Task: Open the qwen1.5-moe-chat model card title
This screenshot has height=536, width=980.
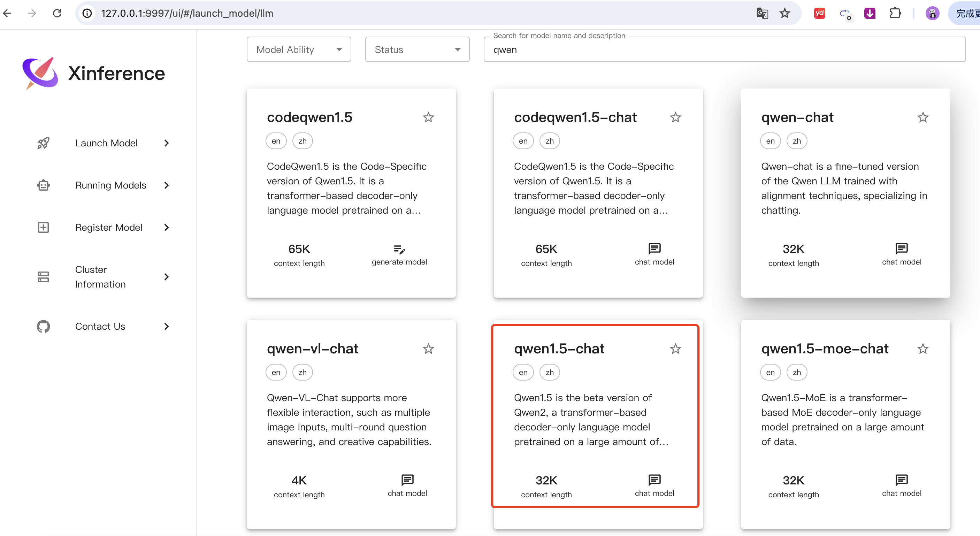Action: point(825,349)
